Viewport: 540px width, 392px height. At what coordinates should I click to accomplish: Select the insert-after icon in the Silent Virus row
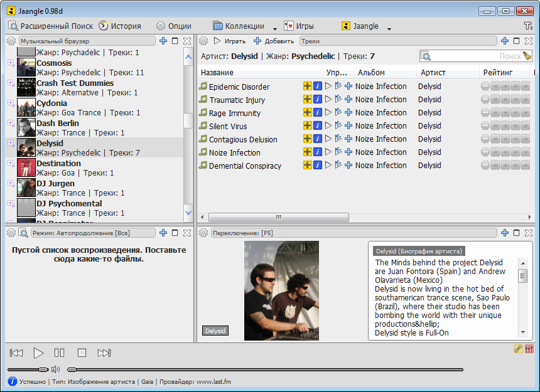click(x=338, y=125)
